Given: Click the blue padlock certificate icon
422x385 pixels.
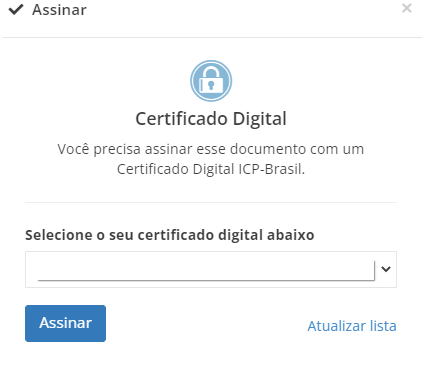Looking at the screenshot, I should point(211,81).
